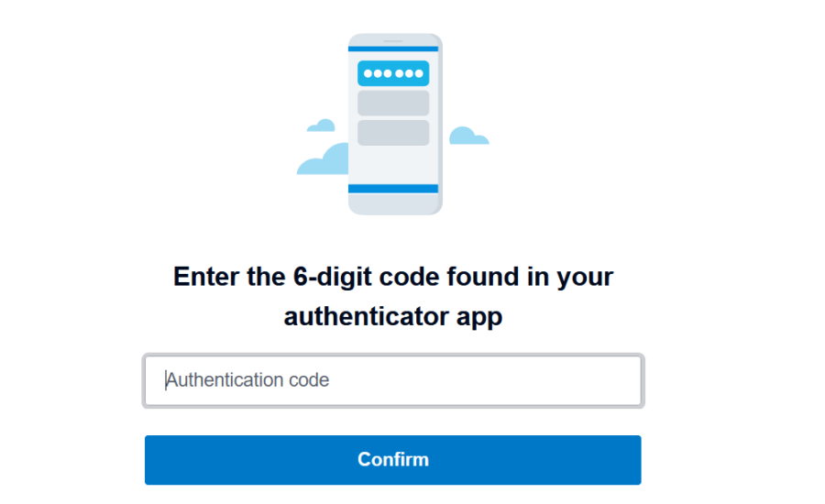Click the last white dot in passcode bubble
The image size is (825, 504).
pyautogui.click(x=419, y=73)
